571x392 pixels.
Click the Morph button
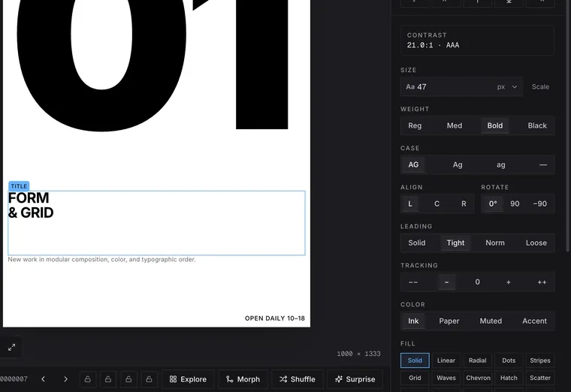243,379
